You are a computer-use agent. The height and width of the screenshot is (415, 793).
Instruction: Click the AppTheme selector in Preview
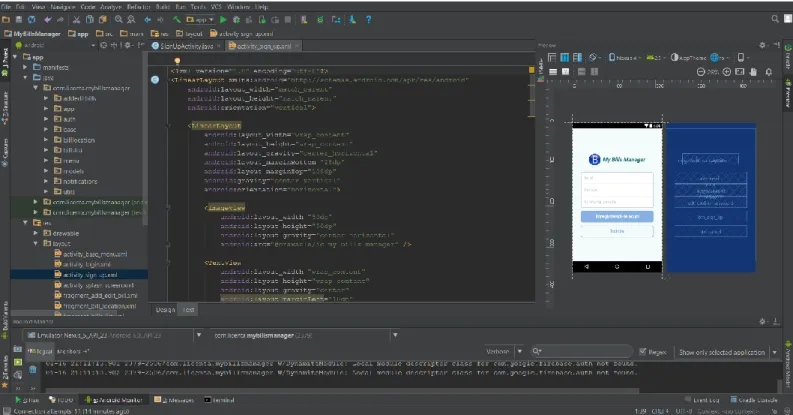coord(688,58)
